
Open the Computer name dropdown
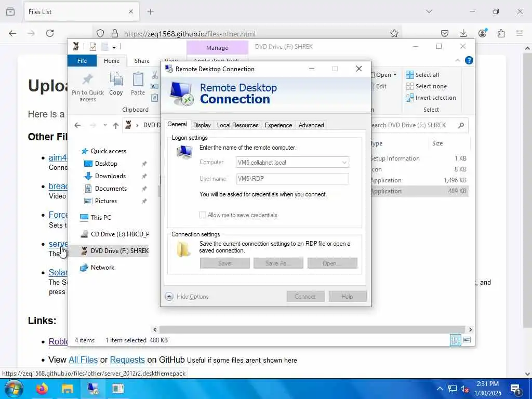pyautogui.click(x=344, y=162)
